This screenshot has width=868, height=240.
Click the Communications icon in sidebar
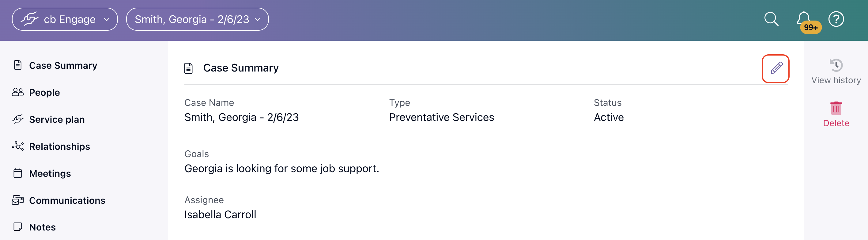point(18,200)
